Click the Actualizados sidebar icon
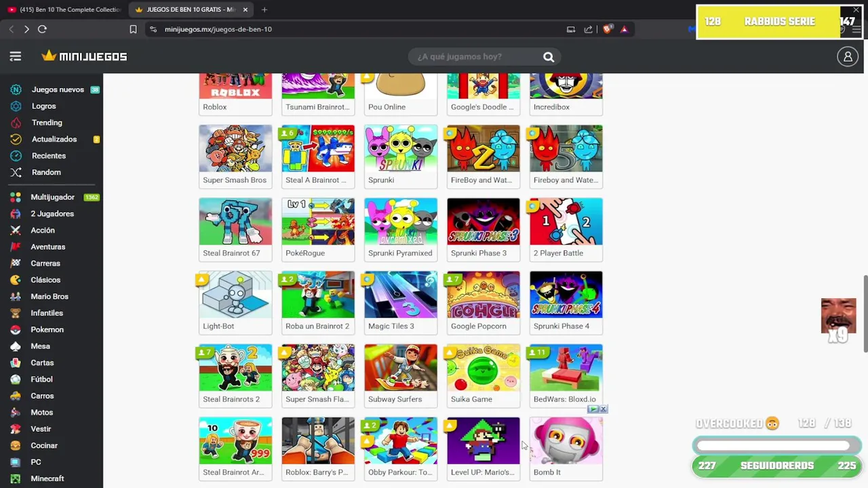The height and width of the screenshot is (488, 868). pos(16,139)
